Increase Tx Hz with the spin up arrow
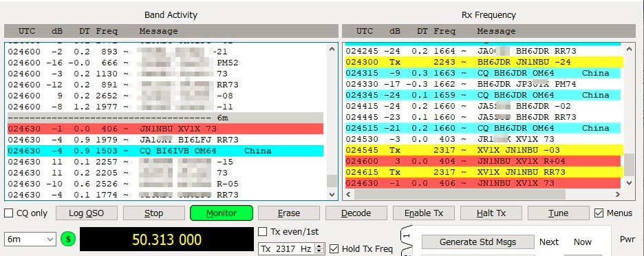The width and height of the screenshot is (644, 256). [x=320, y=246]
